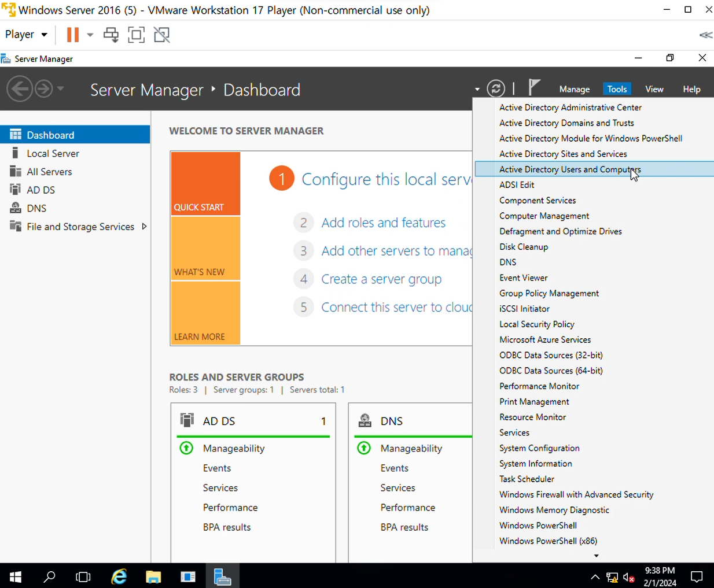Image resolution: width=714 pixels, height=588 pixels.
Task: Click the QUICK START tile
Action: (x=205, y=183)
